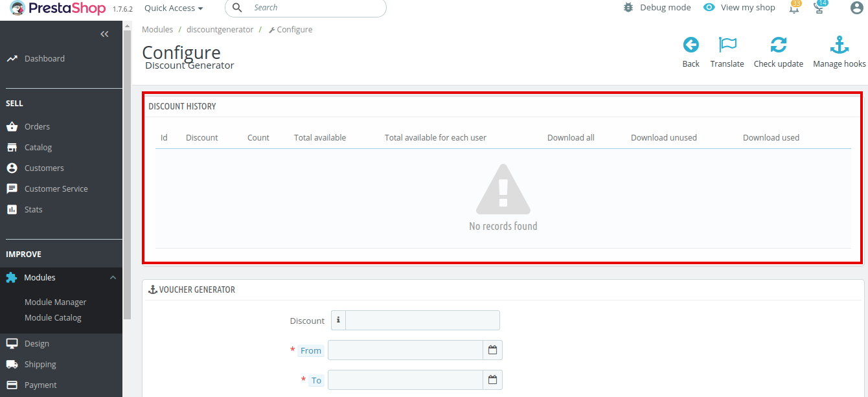
Task: Open the Translate flag icon
Action: click(x=727, y=45)
